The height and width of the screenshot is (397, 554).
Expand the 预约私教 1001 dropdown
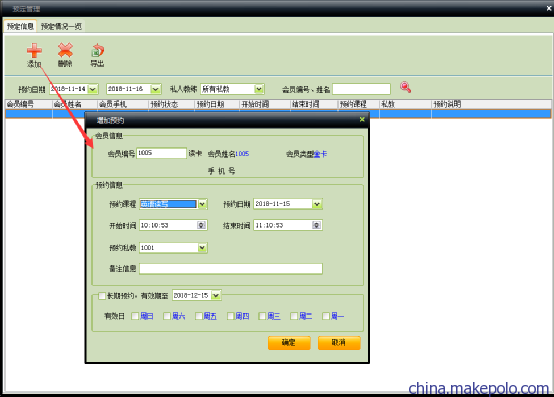coord(202,248)
